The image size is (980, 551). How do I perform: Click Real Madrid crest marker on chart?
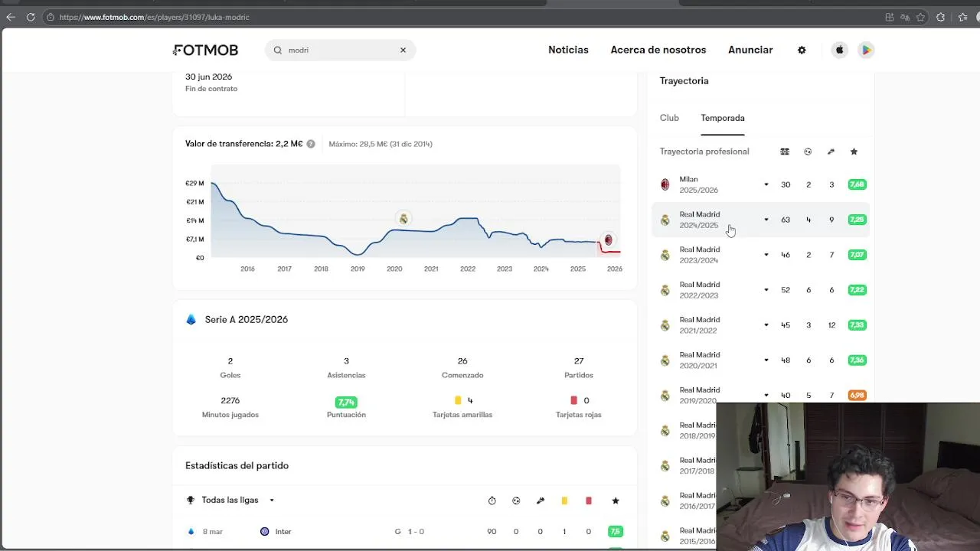pyautogui.click(x=403, y=219)
